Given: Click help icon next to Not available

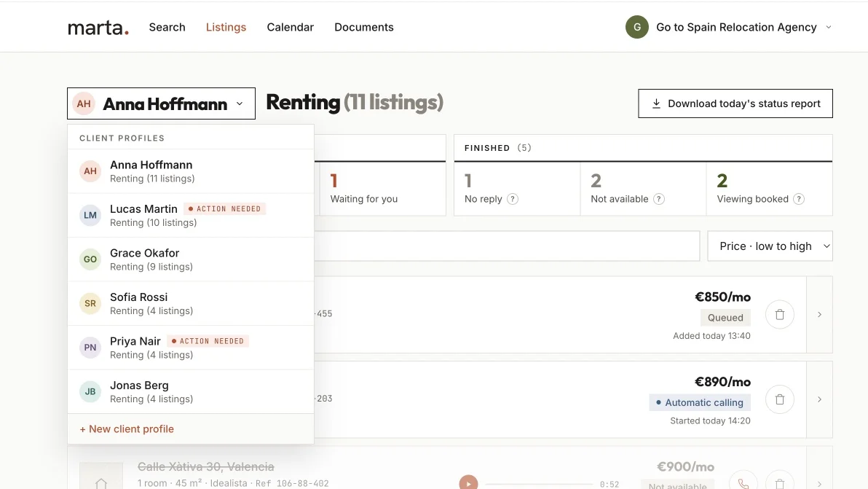Looking at the screenshot, I should (659, 199).
